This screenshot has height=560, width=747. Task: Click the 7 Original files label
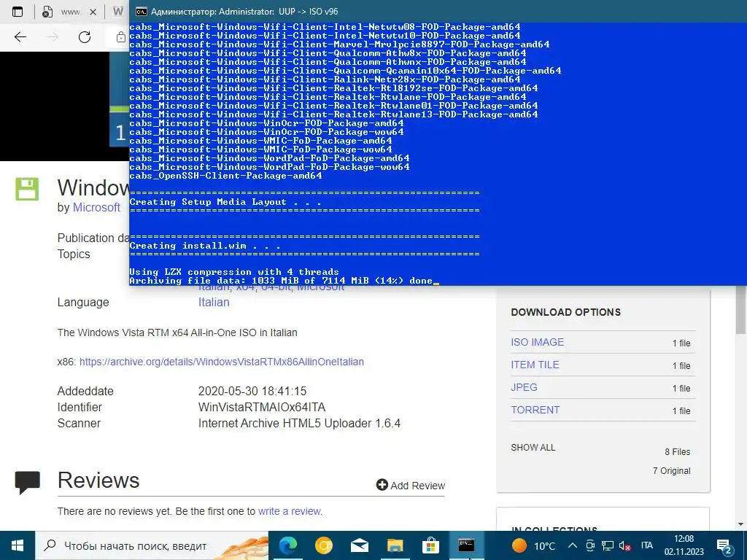(671, 471)
